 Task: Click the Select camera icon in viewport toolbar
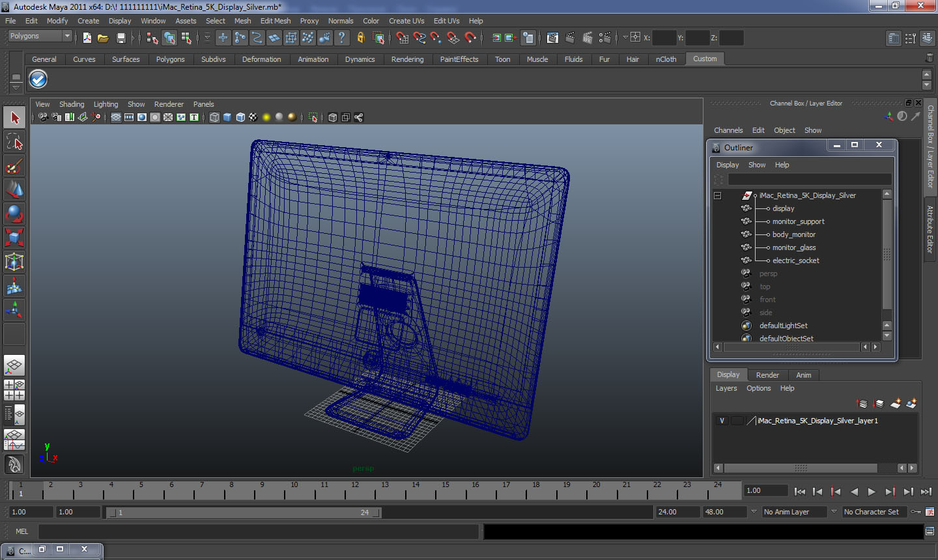[43, 117]
